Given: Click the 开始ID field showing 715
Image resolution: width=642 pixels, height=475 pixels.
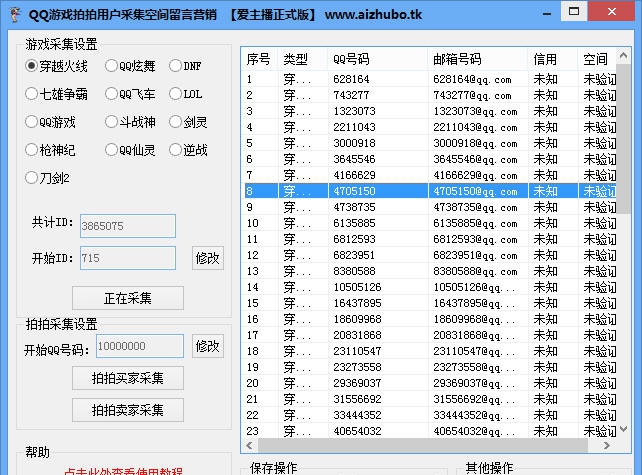Looking at the screenshot, I should pos(128,258).
